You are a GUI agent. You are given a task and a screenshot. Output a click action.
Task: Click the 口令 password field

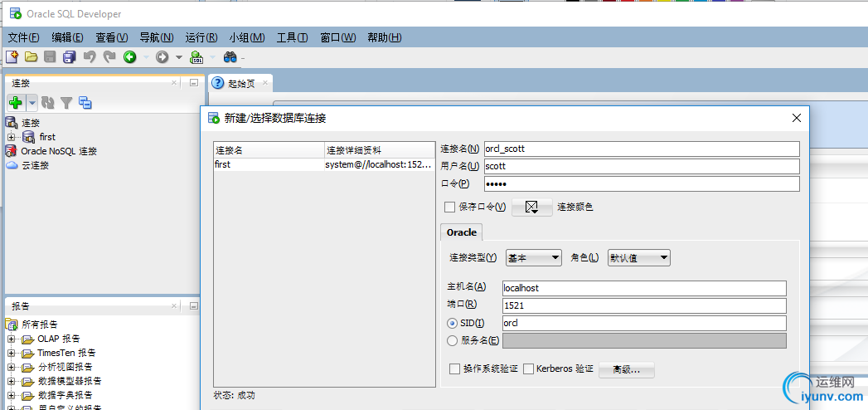coord(643,184)
